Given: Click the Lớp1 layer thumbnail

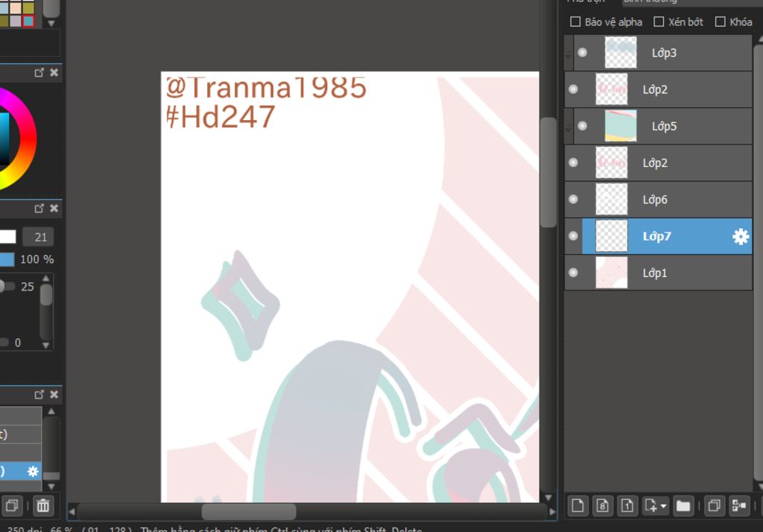Looking at the screenshot, I should pos(612,273).
